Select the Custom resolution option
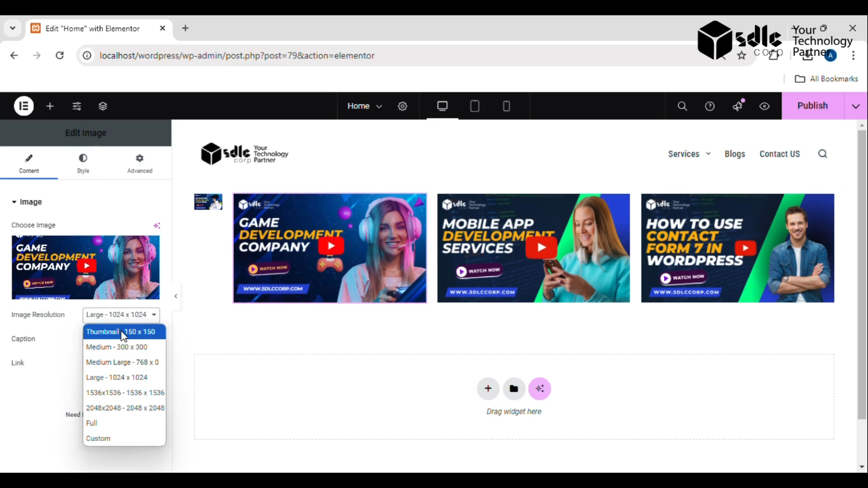The width and height of the screenshot is (868, 488). (x=125, y=438)
